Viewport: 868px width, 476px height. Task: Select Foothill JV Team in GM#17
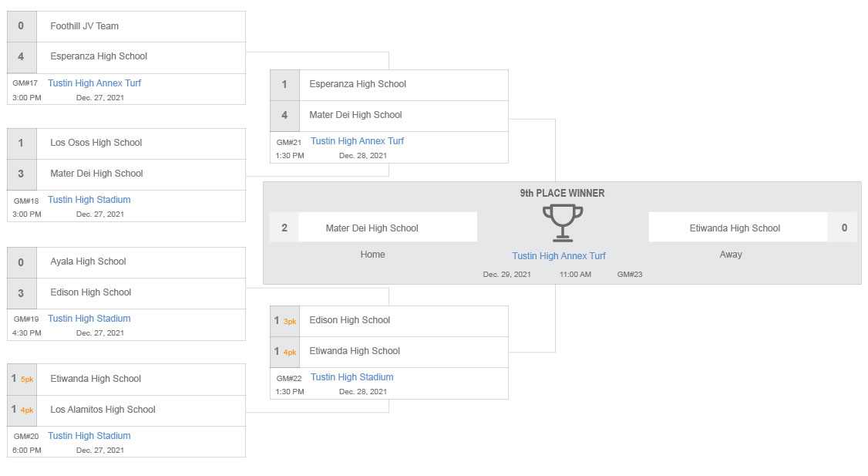126,26
